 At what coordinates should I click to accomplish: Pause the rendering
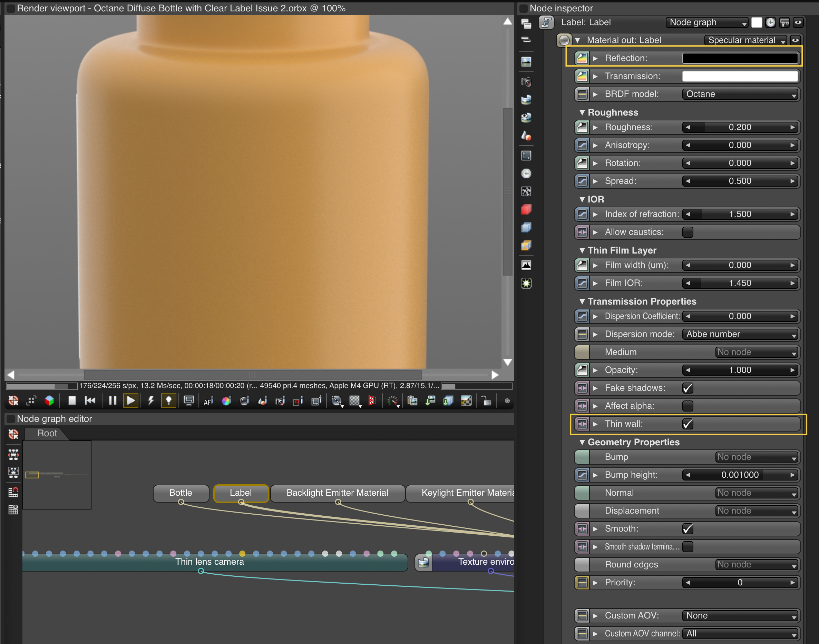113,400
